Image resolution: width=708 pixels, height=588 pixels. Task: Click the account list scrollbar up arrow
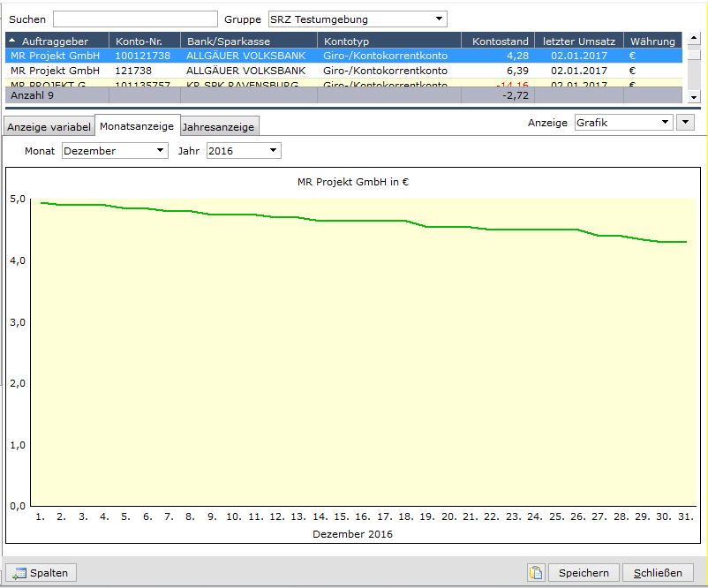(694, 38)
